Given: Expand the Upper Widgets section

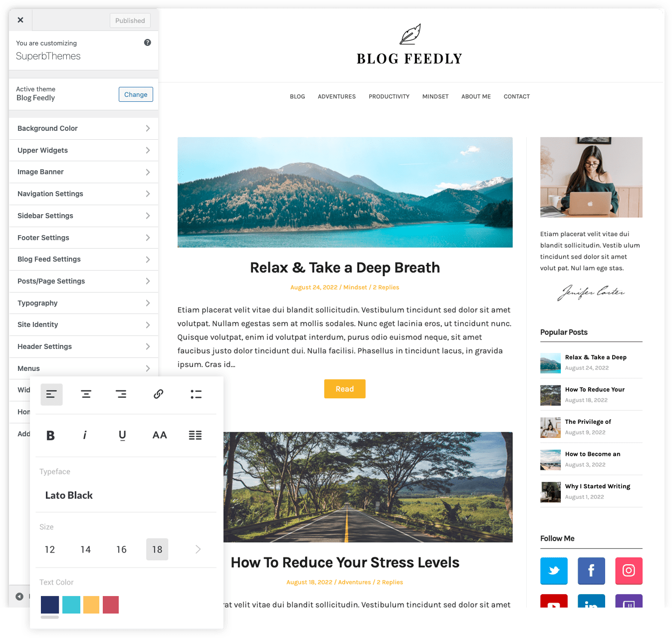Looking at the screenshot, I should (84, 150).
